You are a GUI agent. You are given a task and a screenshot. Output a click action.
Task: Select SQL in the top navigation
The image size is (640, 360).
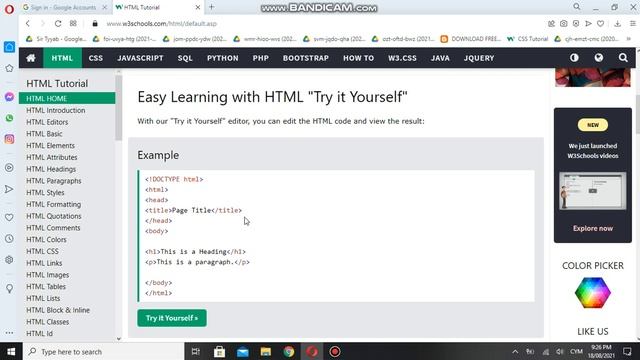pyautogui.click(x=185, y=58)
